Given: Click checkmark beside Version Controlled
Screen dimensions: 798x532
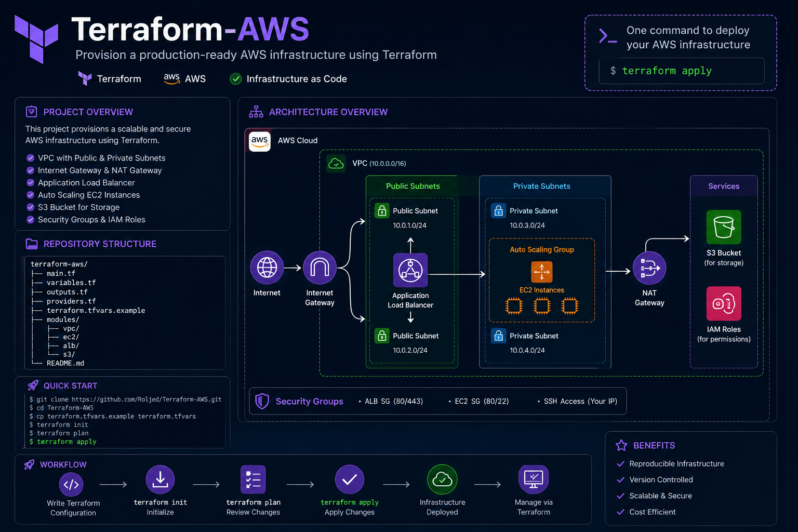Looking at the screenshot, I should (x=620, y=480).
